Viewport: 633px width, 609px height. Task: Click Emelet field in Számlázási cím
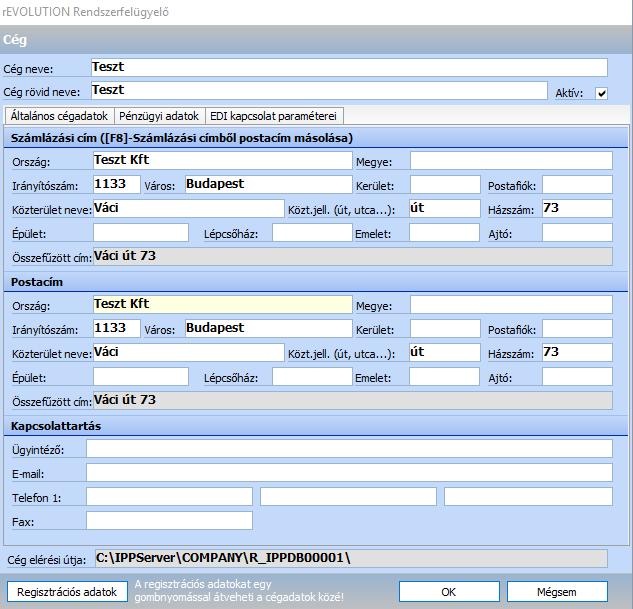coord(444,232)
